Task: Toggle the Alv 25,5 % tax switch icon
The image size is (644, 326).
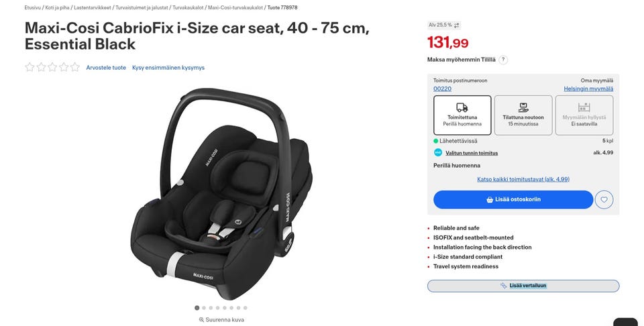Action: [x=457, y=25]
